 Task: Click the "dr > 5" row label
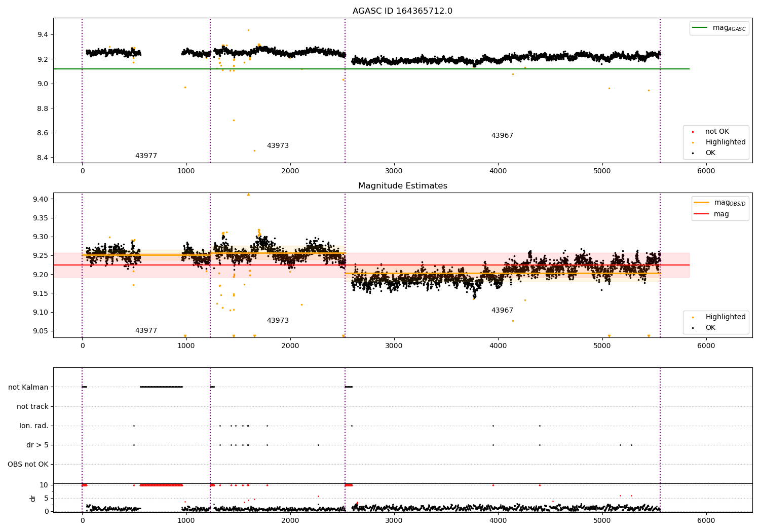[37, 445]
